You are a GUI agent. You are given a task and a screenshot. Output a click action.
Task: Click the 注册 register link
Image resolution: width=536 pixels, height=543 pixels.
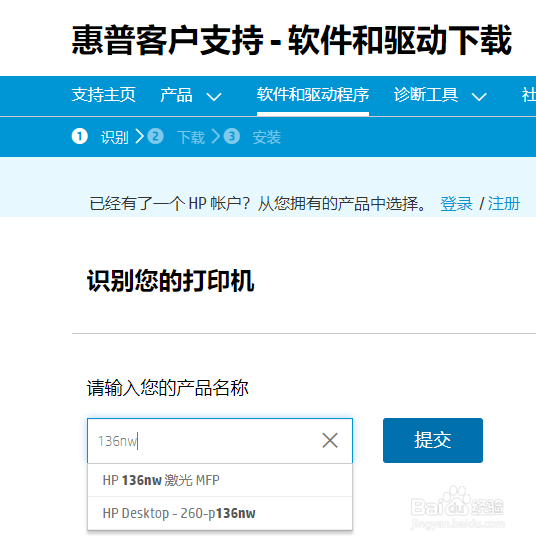tap(504, 204)
